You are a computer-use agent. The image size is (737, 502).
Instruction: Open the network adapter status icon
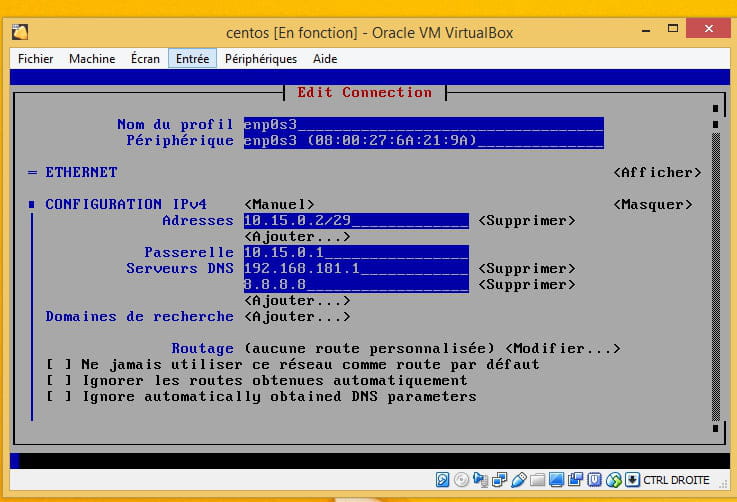pos(480,481)
